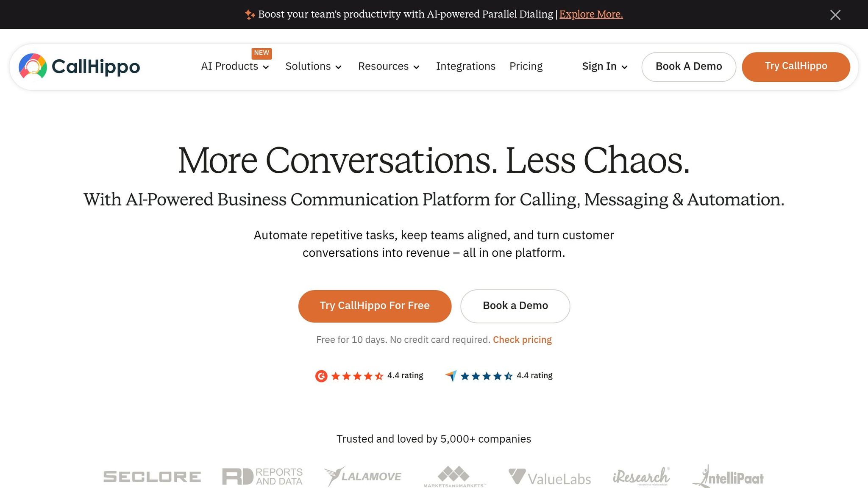868x488 pixels.
Task: Open the Solutions dropdown menu
Action: coord(313,67)
